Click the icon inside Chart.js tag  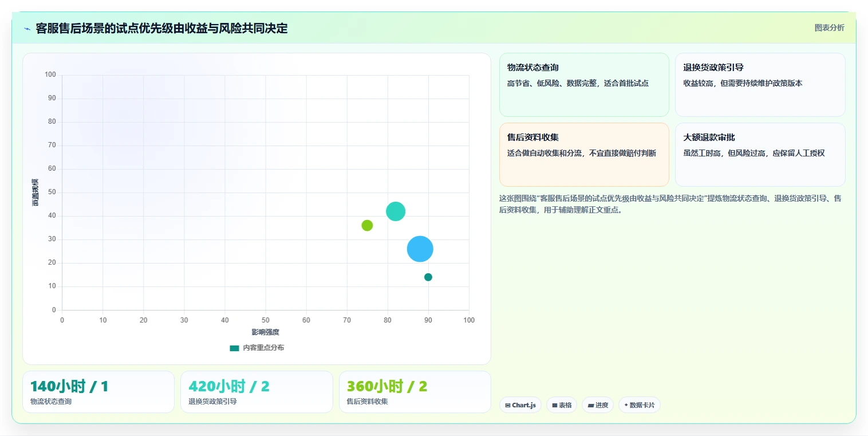[508, 405]
